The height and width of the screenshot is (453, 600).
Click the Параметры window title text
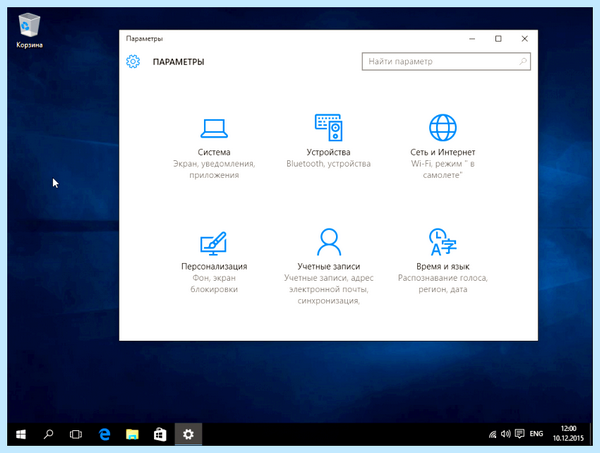click(144, 39)
